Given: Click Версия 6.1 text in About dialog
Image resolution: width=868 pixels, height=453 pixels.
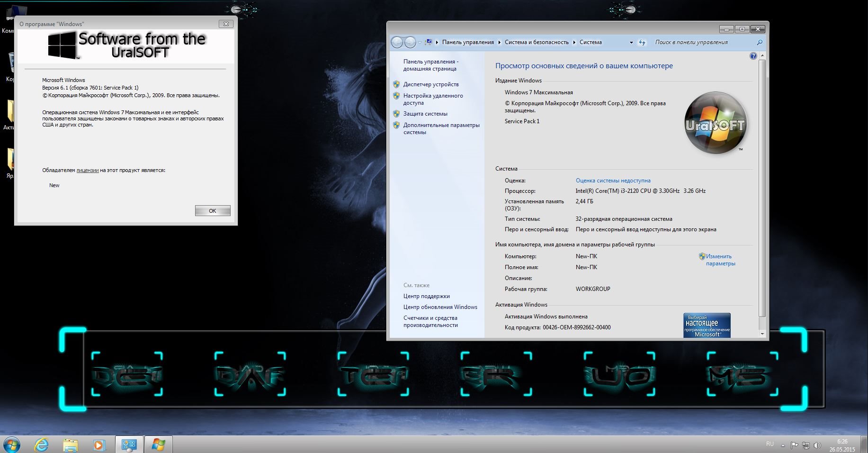Looking at the screenshot, I should (x=90, y=88).
